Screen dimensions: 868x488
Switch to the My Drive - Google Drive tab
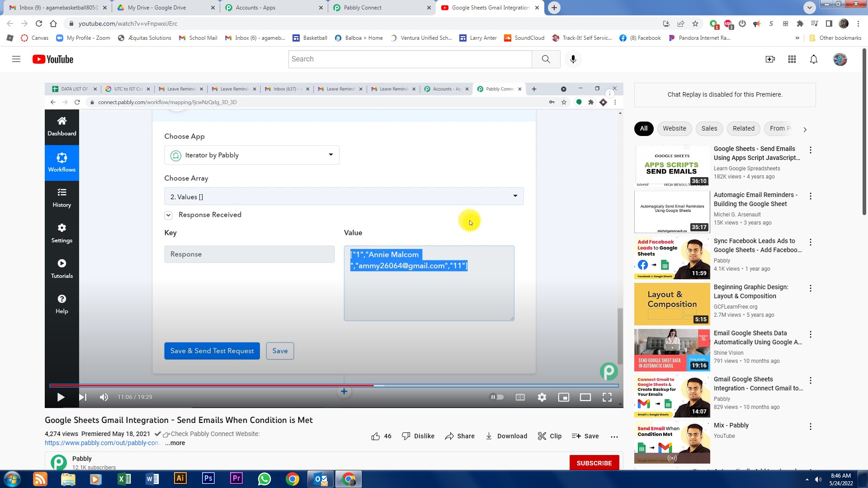click(166, 8)
